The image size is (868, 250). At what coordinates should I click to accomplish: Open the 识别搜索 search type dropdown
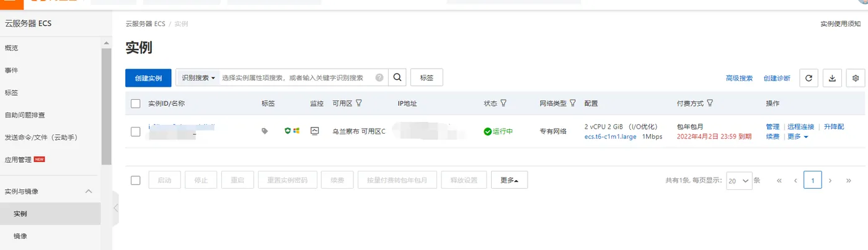[x=198, y=78]
